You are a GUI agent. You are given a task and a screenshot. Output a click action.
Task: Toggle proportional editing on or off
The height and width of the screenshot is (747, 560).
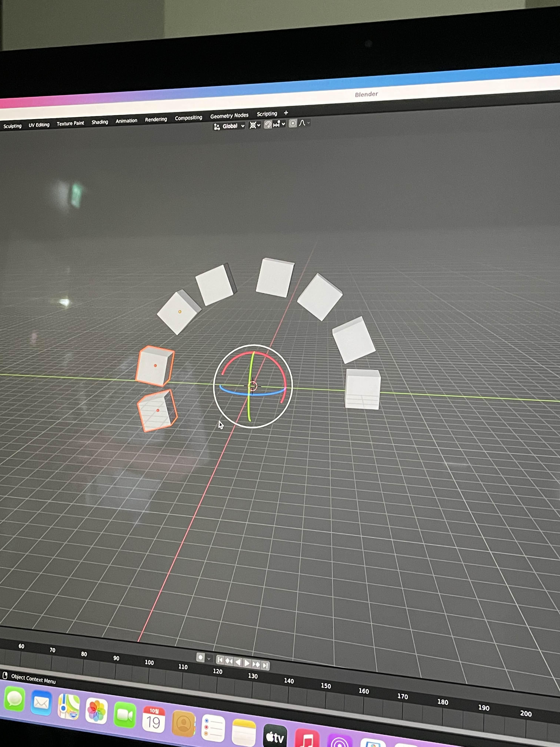coord(293,124)
